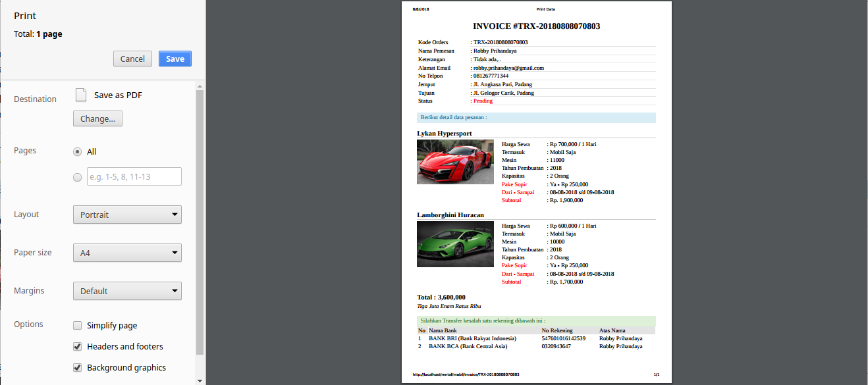The image size is (868, 385).
Task: Enable the Simplify page checkbox
Action: pyautogui.click(x=78, y=326)
